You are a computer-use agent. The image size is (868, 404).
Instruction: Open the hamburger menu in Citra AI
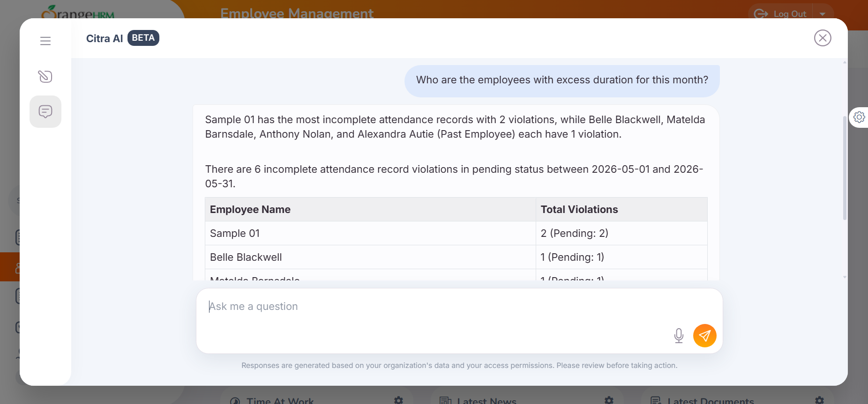click(45, 41)
